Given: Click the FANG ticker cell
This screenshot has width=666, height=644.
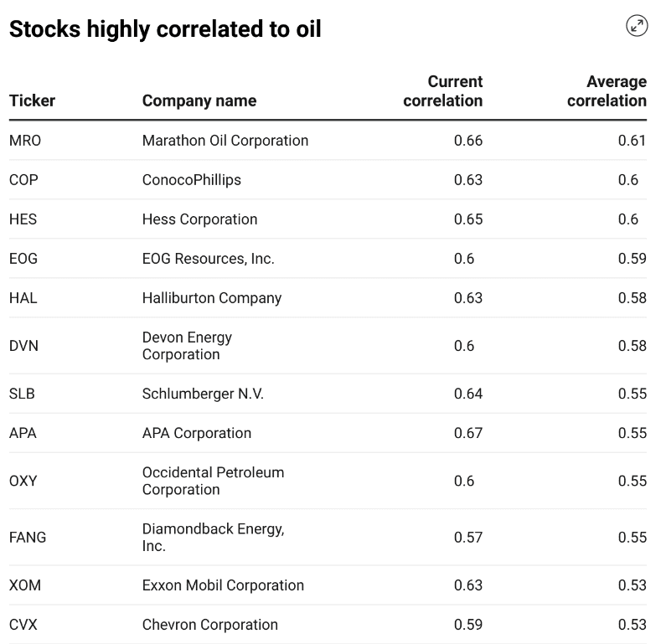Looking at the screenshot, I should click(x=28, y=537).
